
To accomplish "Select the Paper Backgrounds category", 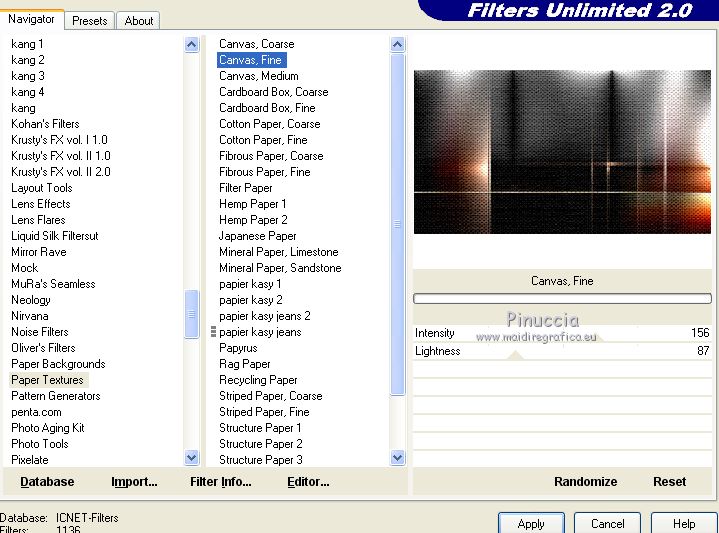I will click(58, 364).
